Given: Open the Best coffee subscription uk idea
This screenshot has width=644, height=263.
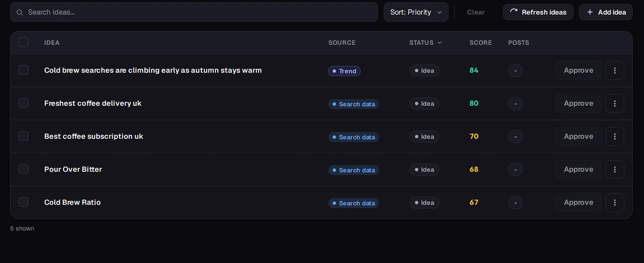Looking at the screenshot, I should point(94,137).
